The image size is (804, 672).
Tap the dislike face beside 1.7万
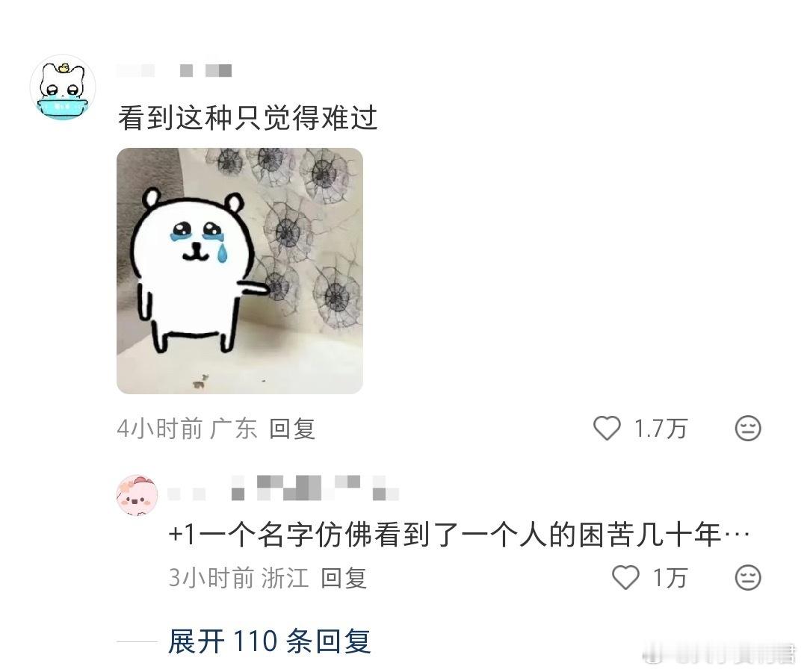click(748, 428)
